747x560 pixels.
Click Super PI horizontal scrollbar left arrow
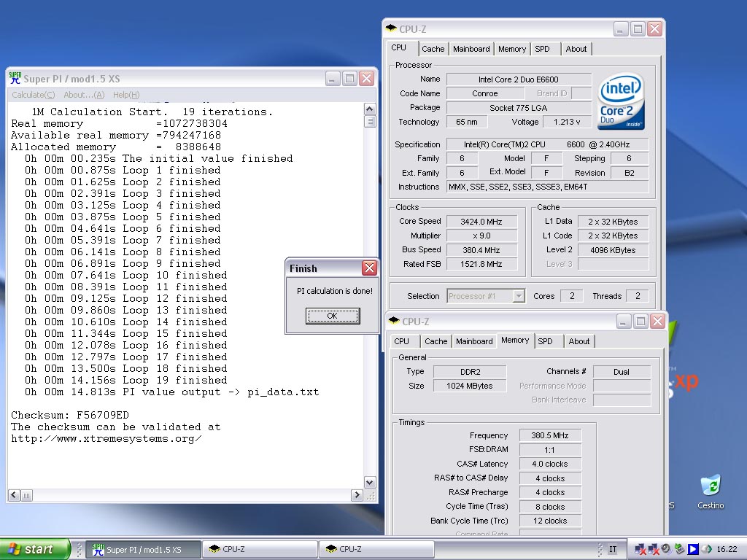point(14,495)
